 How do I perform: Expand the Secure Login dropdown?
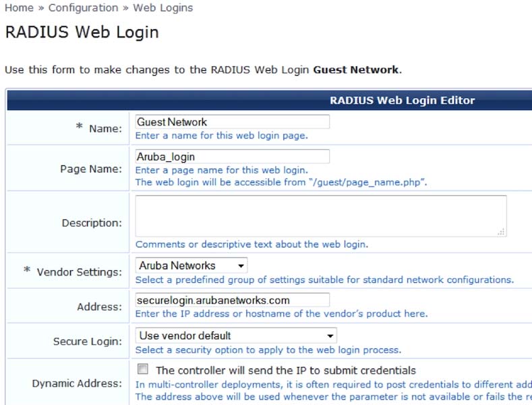[236, 335]
